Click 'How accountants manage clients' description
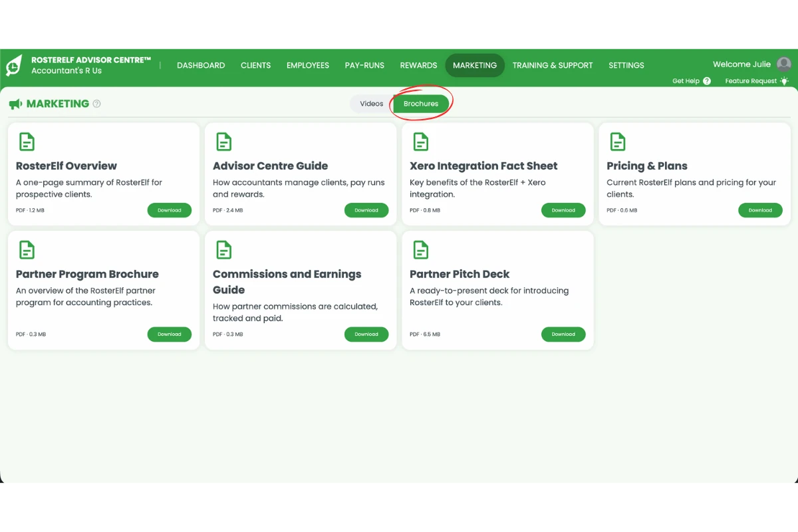The width and height of the screenshot is (798, 532). pyautogui.click(x=299, y=188)
